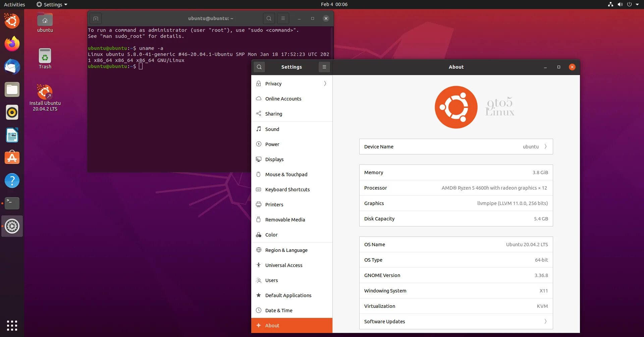Screen dimensions: 644x337
Task: Close the Terminal window
Action: tap(326, 18)
